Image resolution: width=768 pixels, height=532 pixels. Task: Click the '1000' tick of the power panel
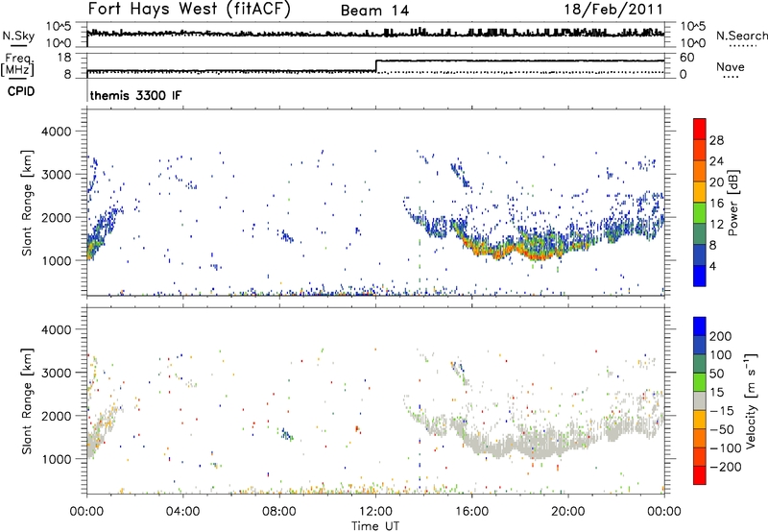(56, 260)
